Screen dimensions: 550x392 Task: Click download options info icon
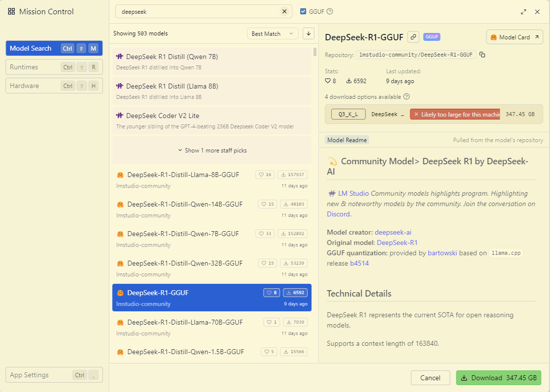click(406, 97)
